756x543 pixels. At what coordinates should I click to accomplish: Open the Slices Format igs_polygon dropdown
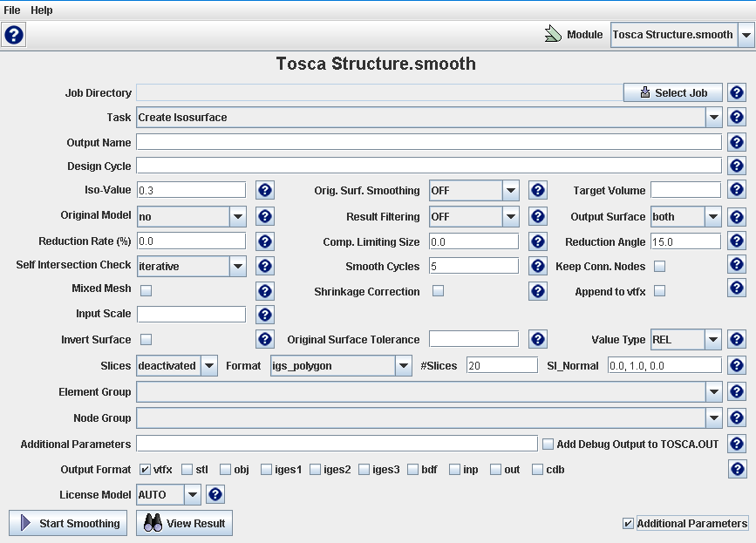tap(403, 366)
